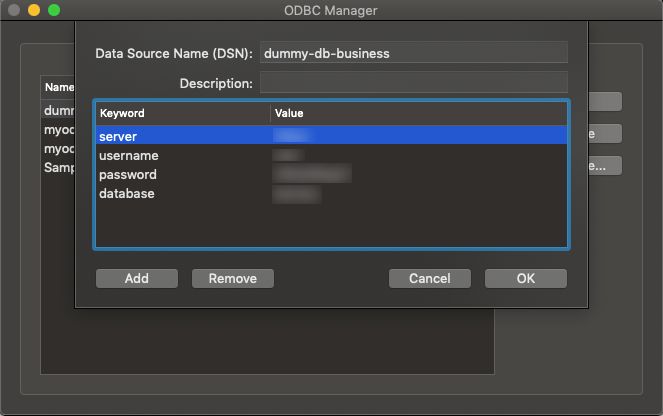
Task: Focus the Data Source Name field
Action: pos(414,53)
